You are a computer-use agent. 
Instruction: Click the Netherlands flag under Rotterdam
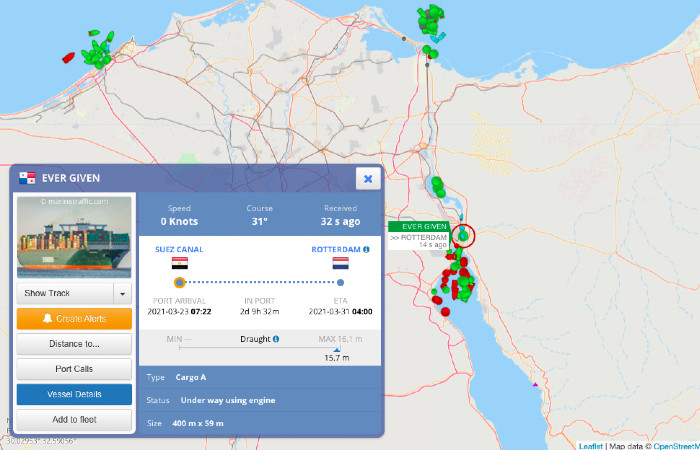tap(340, 265)
